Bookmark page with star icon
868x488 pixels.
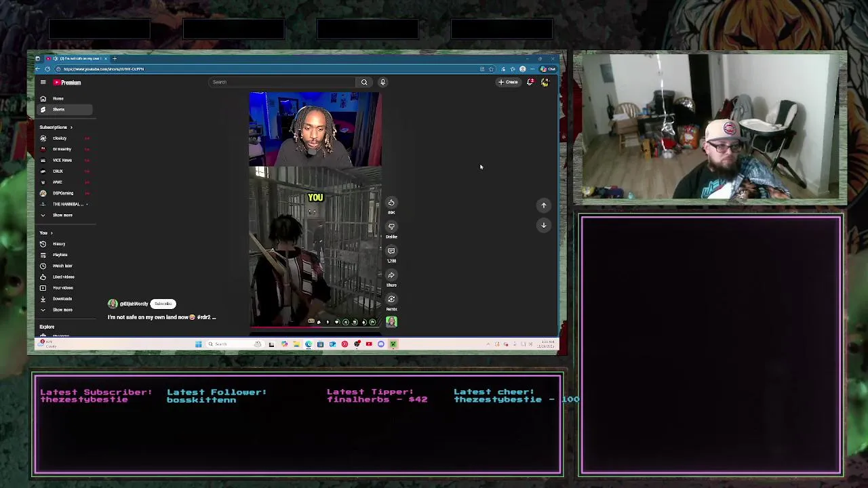point(492,69)
